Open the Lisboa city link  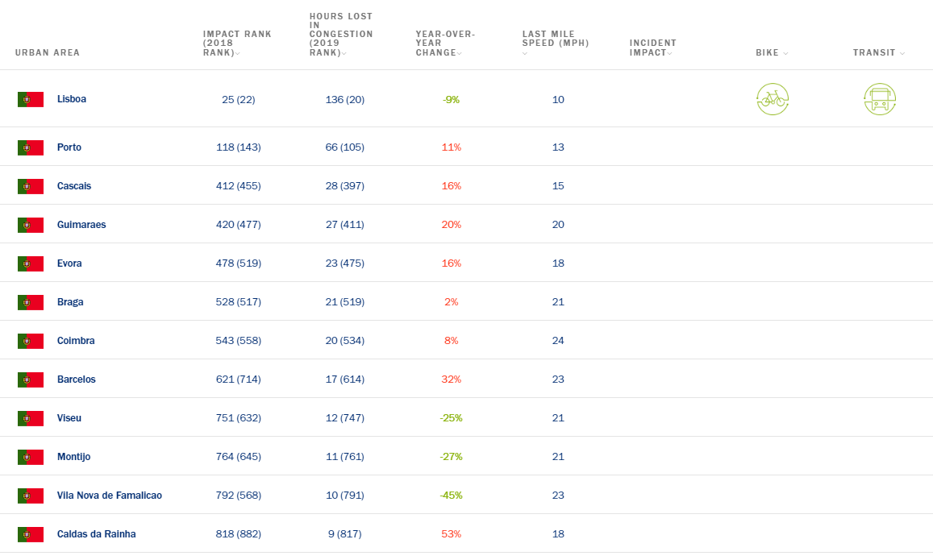click(x=72, y=99)
